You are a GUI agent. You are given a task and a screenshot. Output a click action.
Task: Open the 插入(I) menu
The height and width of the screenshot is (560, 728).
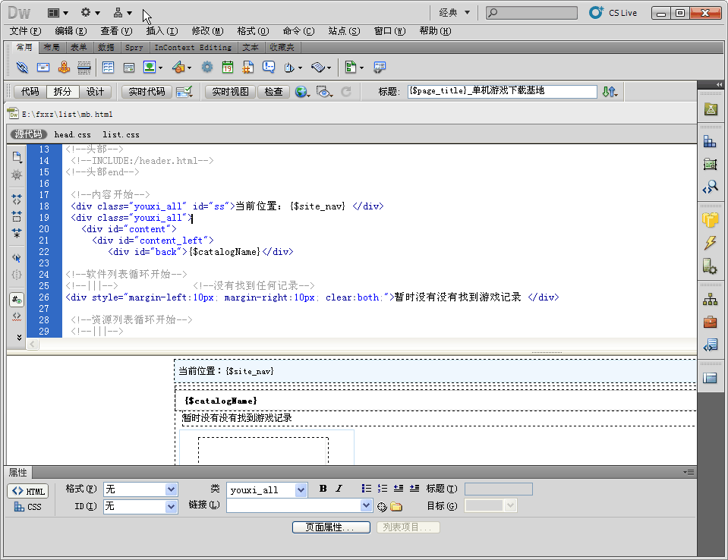(162, 31)
